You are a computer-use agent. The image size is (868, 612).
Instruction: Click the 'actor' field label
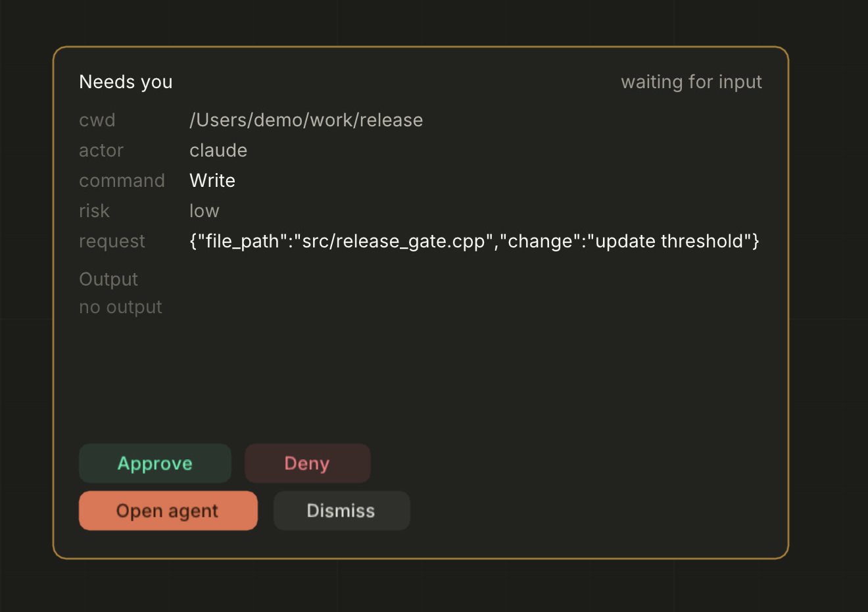click(101, 150)
